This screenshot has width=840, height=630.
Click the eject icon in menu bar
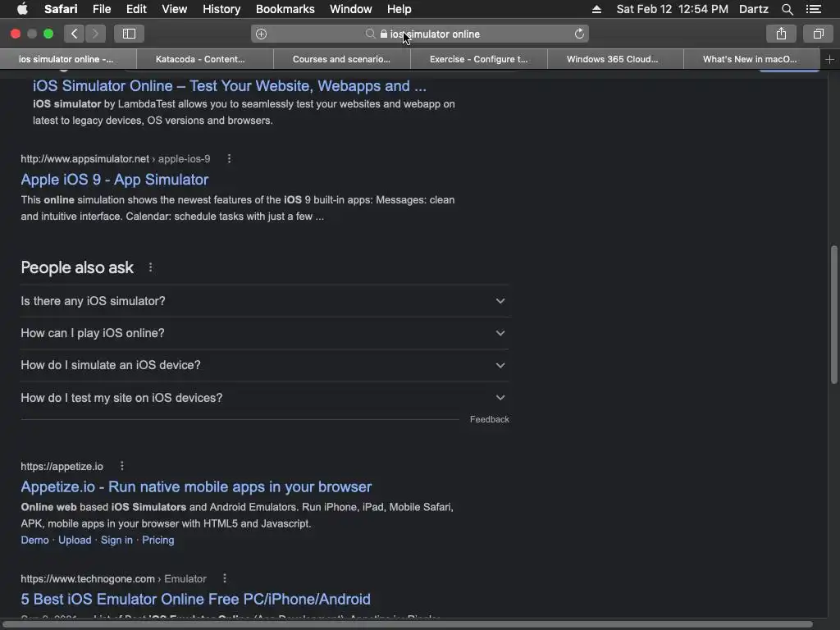click(x=596, y=9)
